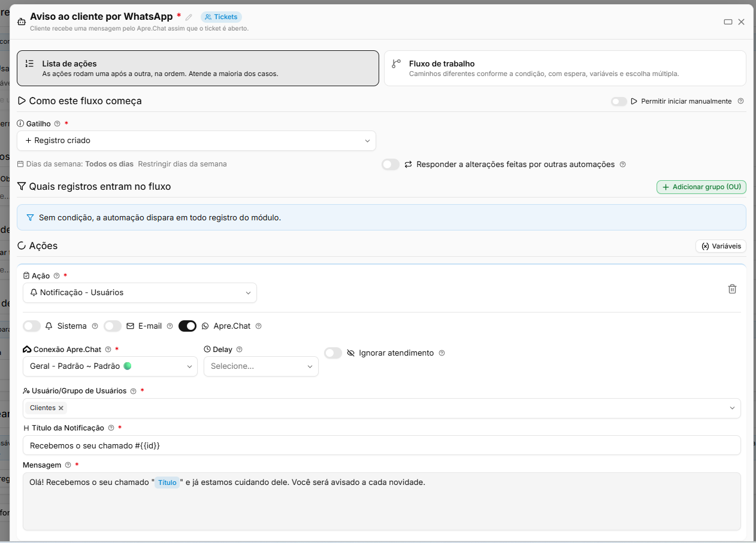Click inside the Mensagem text area
Viewport: 756px width, 543px height.
pyautogui.click(x=382, y=502)
